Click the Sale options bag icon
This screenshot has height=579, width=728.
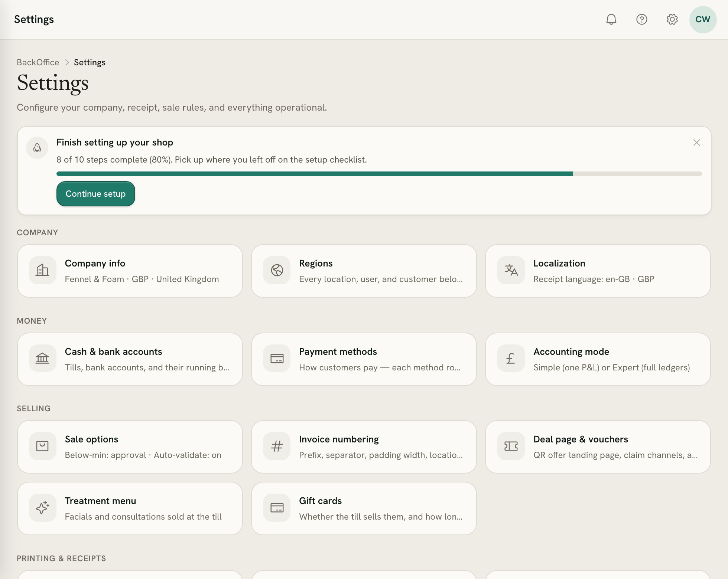click(x=42, y=446)
